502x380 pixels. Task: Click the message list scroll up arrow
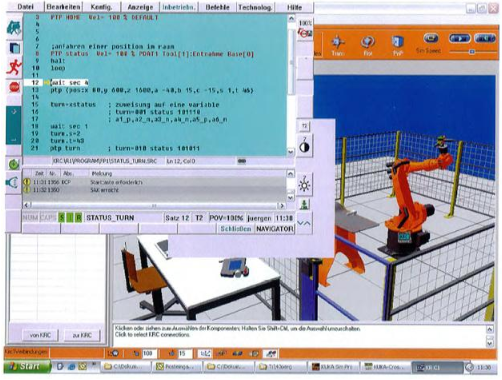[290, 174]
